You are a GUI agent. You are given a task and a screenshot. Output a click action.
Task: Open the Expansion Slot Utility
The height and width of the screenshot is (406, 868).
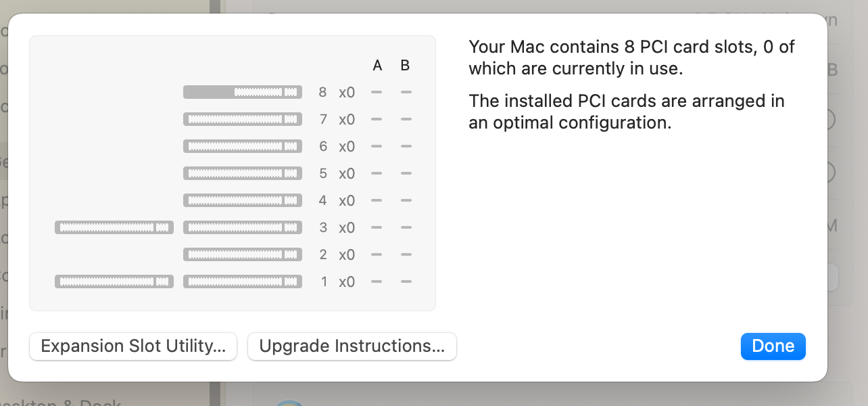pyautogui.click(x=133, y=346)
